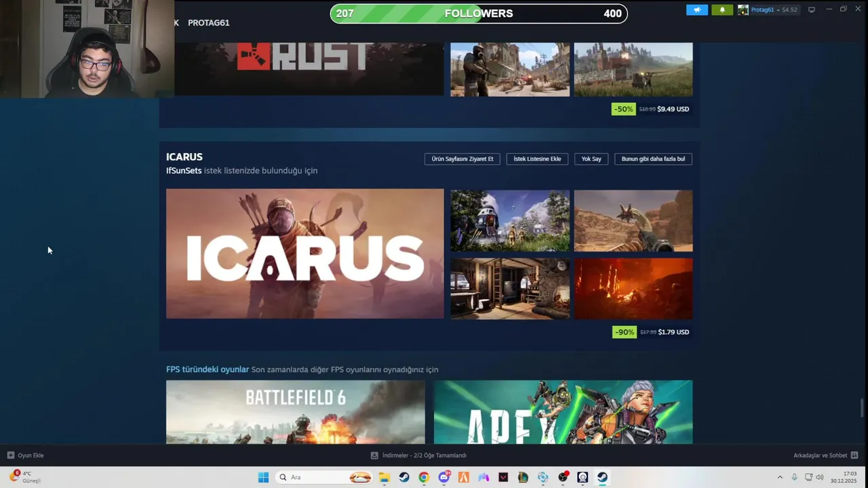View ICARUS screenshot with drop pod in forest

(x=510, y=221)
